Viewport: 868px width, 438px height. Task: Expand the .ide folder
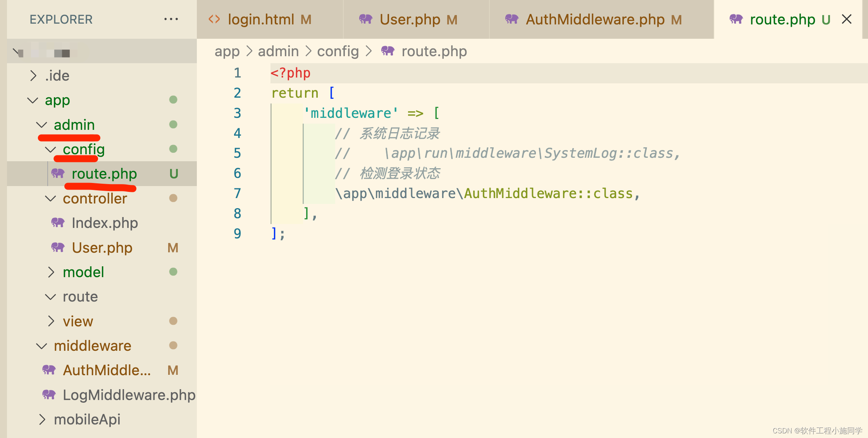click(33, 75)
